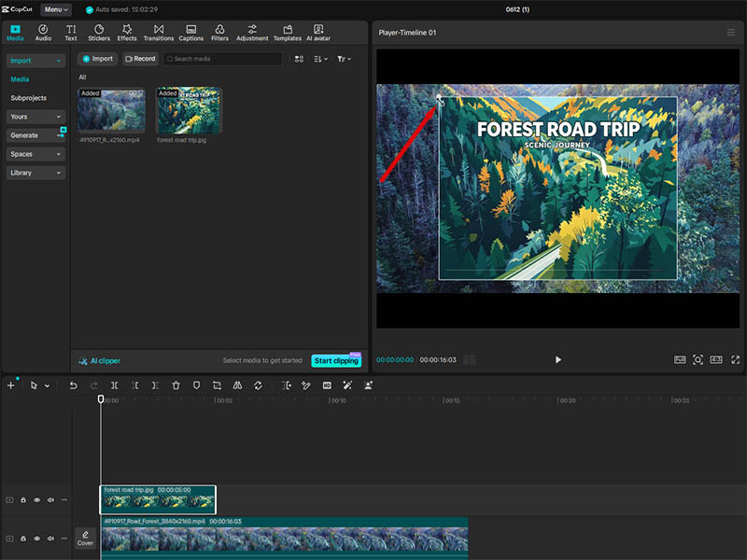This screenshot has height=560, width=747.
Task: Click the magic wand enhance icon
Action: pos(347,385)
